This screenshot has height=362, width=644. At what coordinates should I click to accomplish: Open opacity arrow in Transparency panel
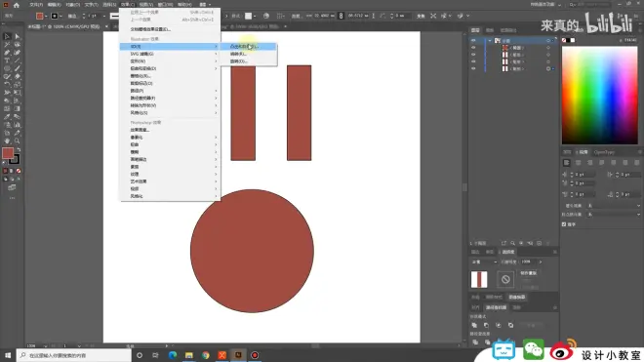pos(541,261)
